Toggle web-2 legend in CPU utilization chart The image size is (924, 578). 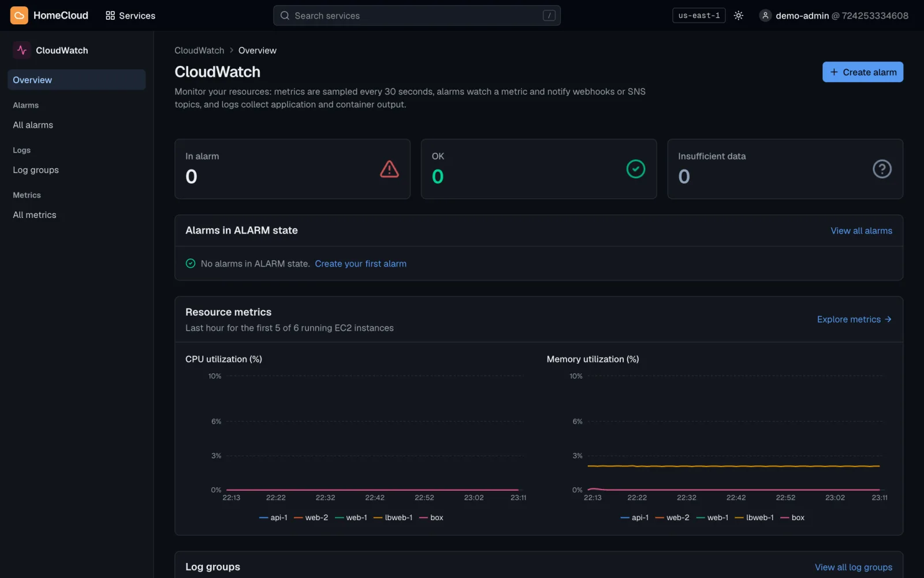[311, 517]
